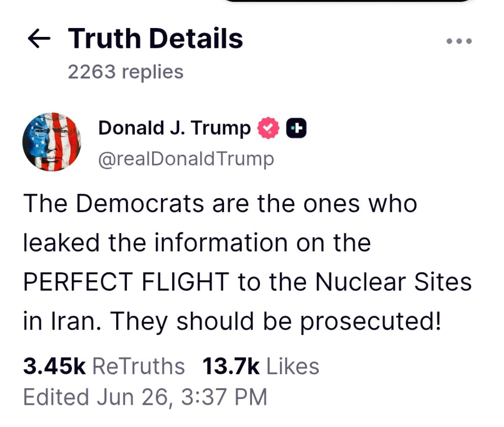Open the flag-painted profile avatar
This screenshot has height=427, width=504.
tap(51, 141)
